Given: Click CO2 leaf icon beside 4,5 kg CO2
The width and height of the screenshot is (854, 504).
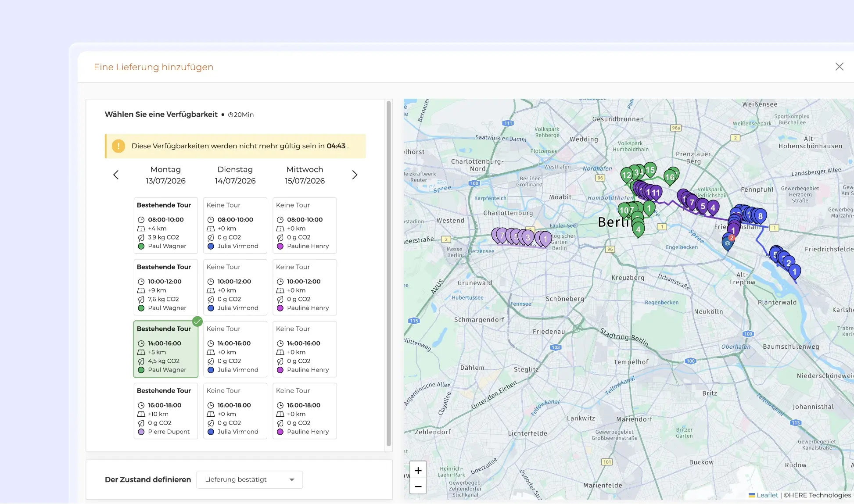Looking at the screenshot, I should [x=141, y=361].
